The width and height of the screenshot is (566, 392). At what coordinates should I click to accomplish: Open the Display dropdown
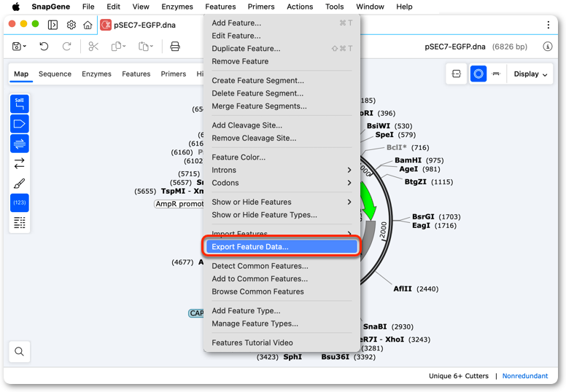point(530,74)
